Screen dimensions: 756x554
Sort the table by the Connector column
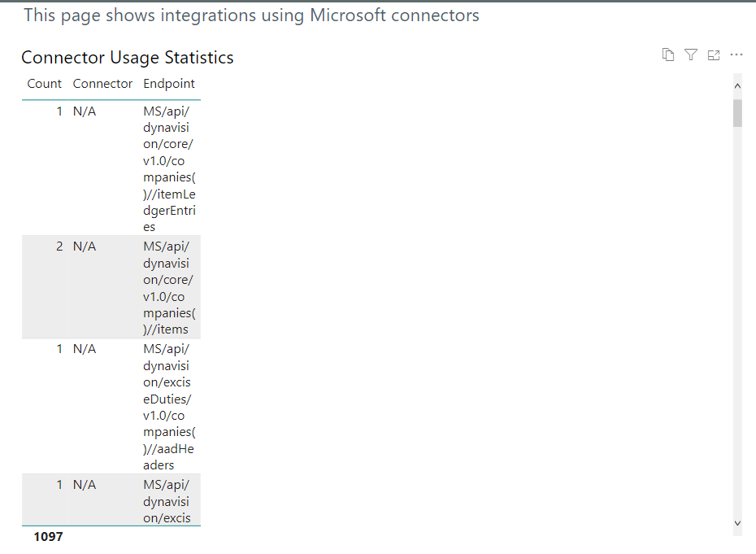click(x=102, y=84)
